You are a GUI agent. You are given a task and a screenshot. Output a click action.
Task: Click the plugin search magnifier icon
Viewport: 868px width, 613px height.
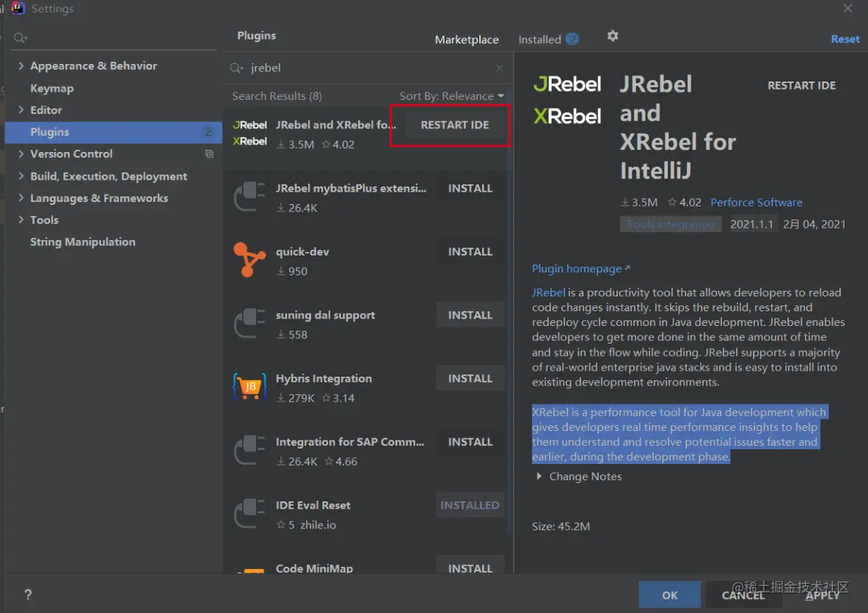coord(236,68)
